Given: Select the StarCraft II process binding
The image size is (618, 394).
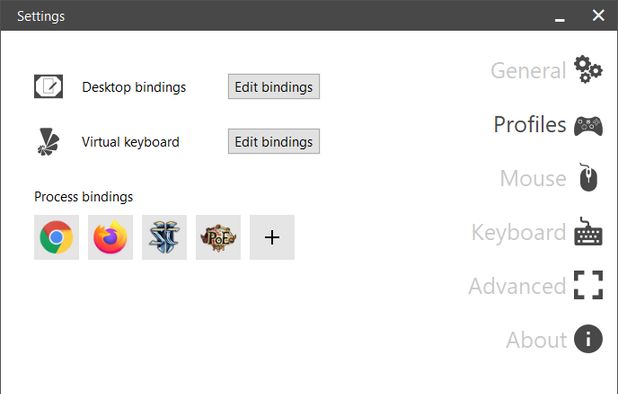Looking at the screenshot, I should (164, 237).
